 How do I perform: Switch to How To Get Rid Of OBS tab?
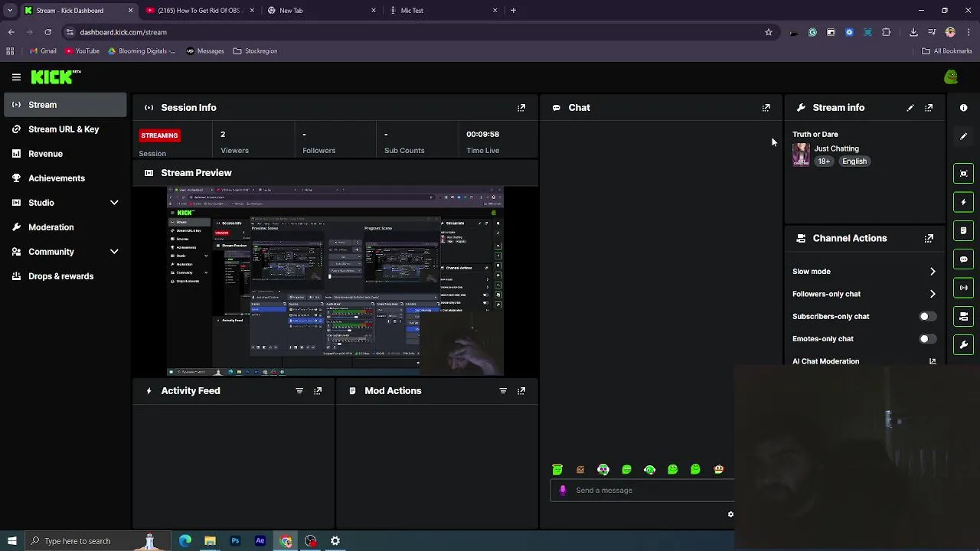pyautogui.click(x=199, y=11)
